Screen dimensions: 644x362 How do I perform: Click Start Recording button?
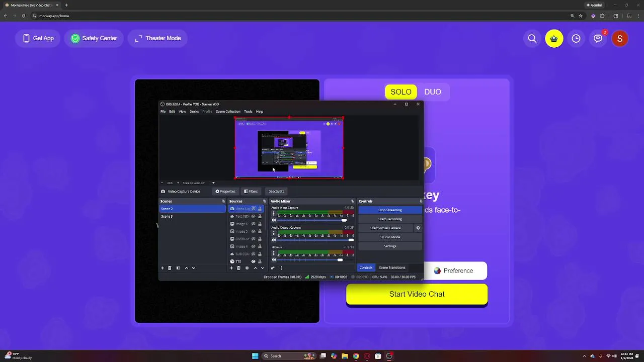click(390, 219)
